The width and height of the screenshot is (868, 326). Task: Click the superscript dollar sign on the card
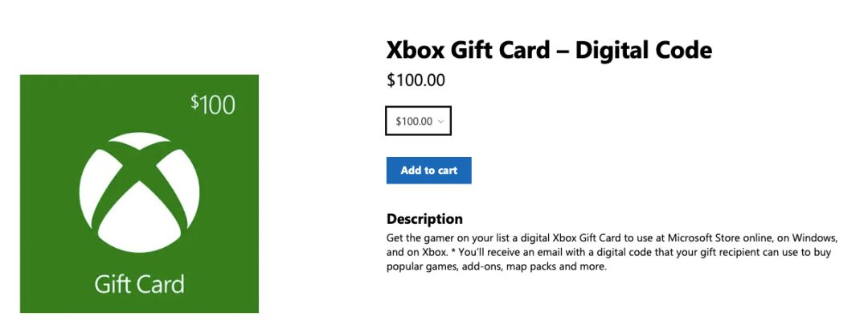tap(194, 101)
